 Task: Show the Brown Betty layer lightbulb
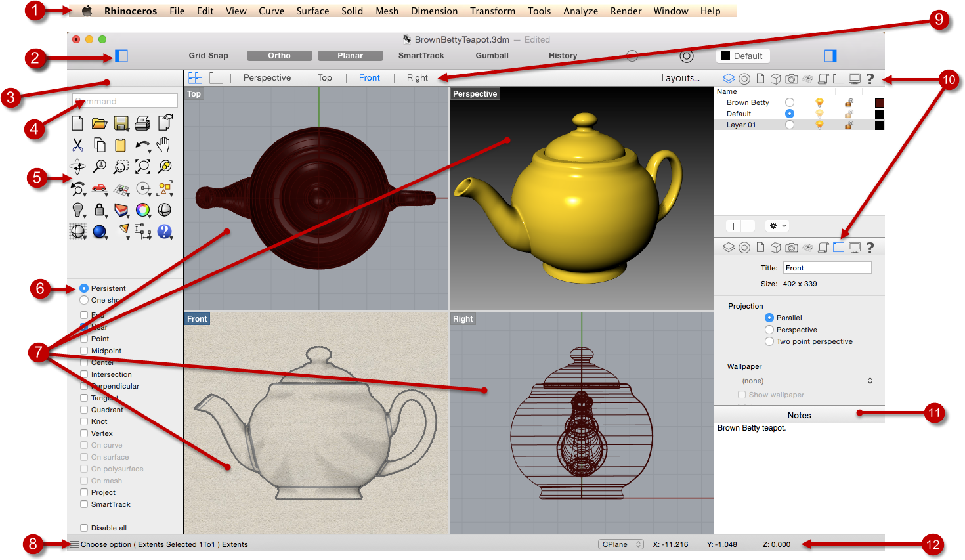coord(819,104)
